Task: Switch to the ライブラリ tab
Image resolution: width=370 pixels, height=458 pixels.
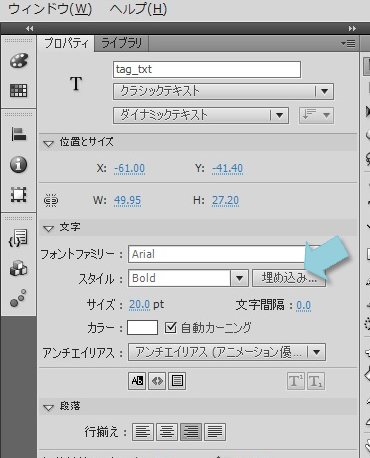Action: pyautogui.click(x=121, y=43)
